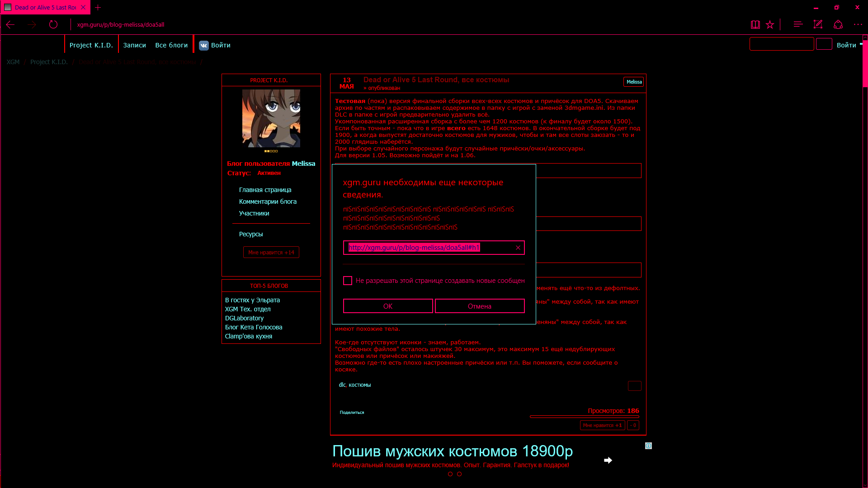Close the Dead or Alive 5 tab
Viewport: 868px width, 488px height.
pos(83,7)
